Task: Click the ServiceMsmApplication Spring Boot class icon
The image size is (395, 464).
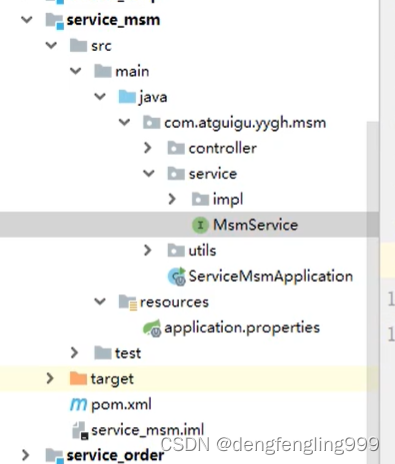Action: [x=177, y=276]
